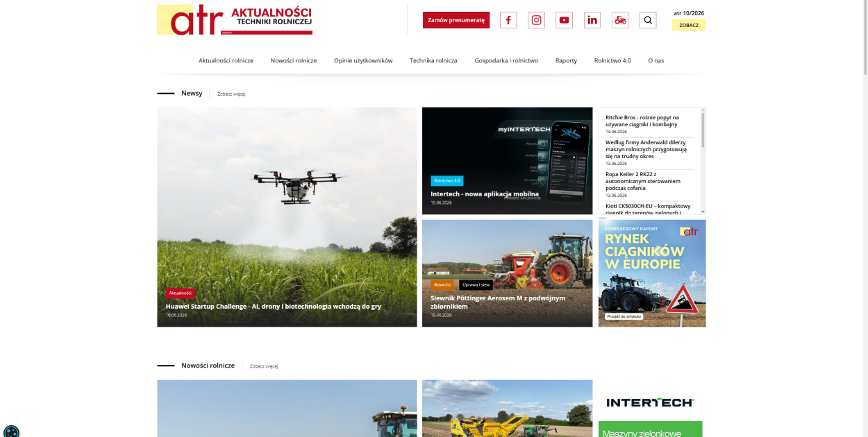Click the Rynek ciągników w Europie banner
This screenshot has height=437, width=868.
652,273
